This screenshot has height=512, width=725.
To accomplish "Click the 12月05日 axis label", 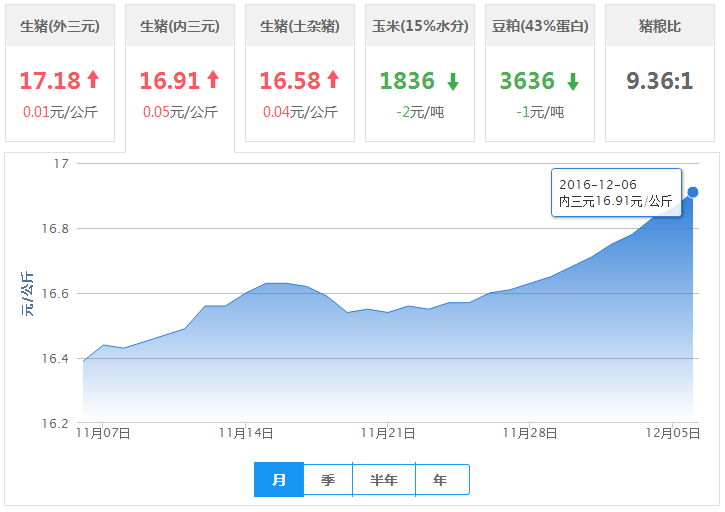I will pyautogui.click(x=673, y=433).
